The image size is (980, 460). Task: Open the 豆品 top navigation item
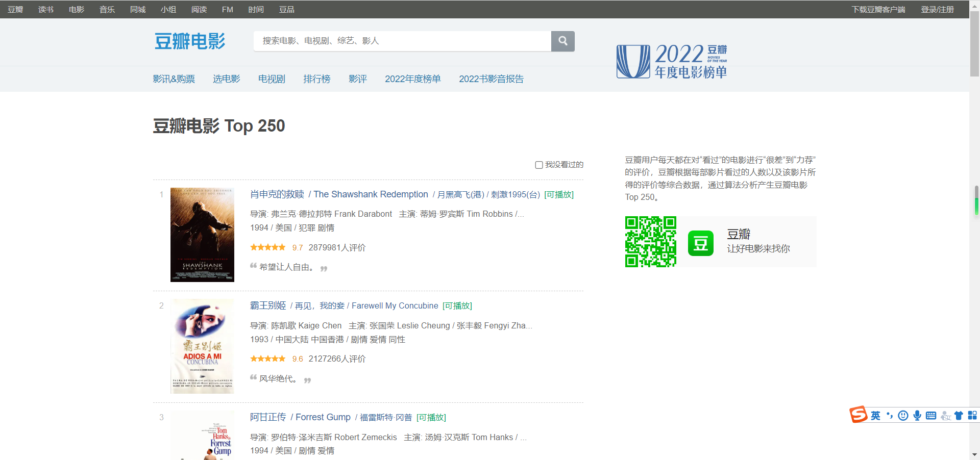pos(287,9)
